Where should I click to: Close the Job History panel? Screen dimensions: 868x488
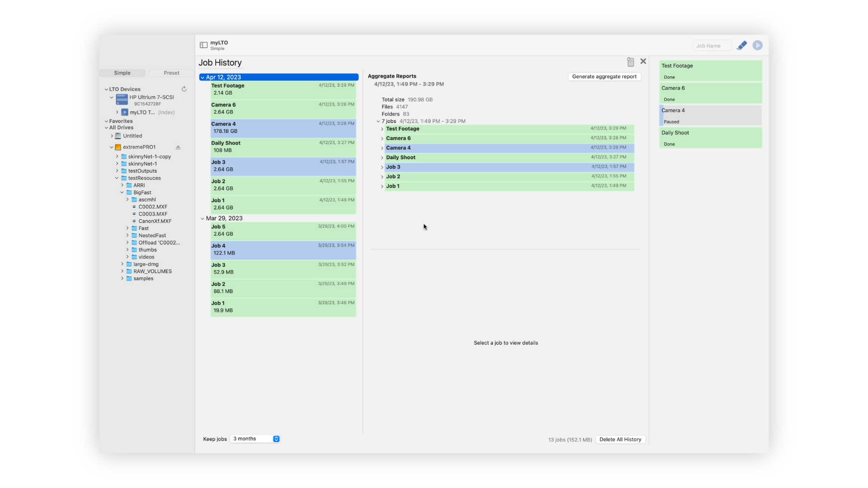(x=643, y=61)
